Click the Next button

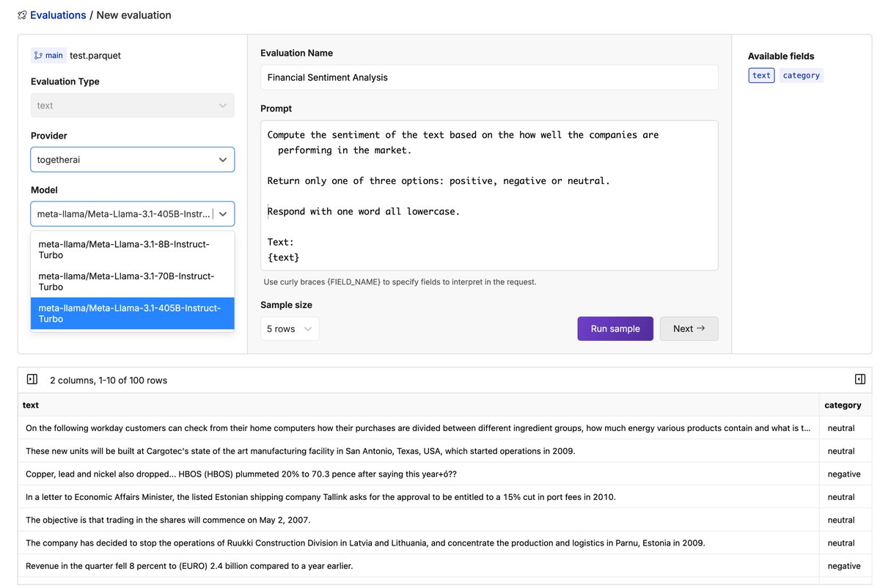689,328
